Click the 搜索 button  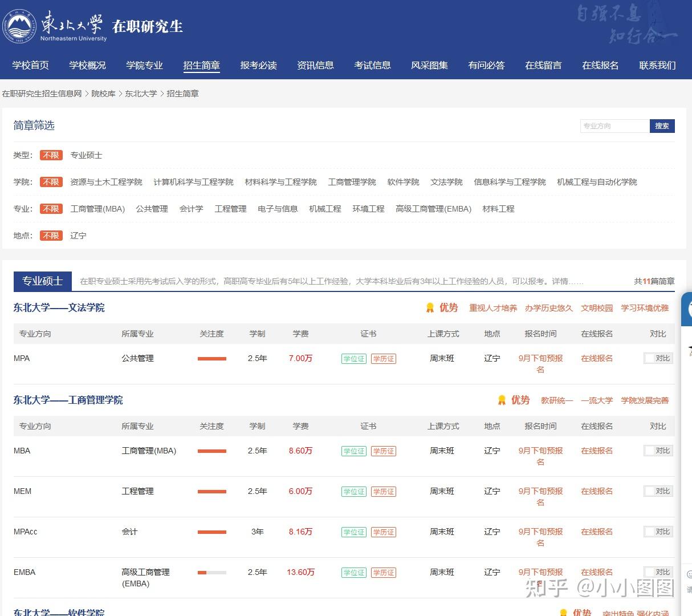coord(662,126)
